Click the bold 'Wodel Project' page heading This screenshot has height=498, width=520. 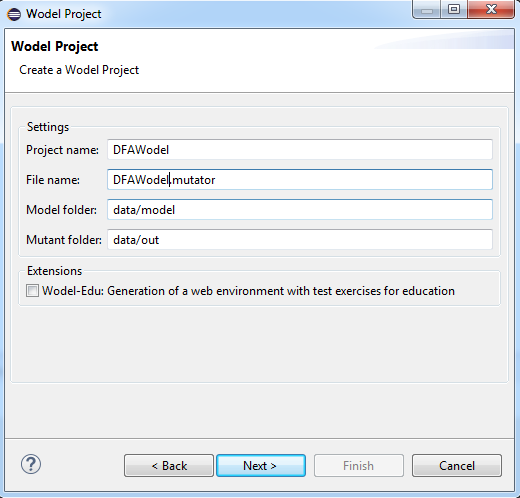[55, 46]
